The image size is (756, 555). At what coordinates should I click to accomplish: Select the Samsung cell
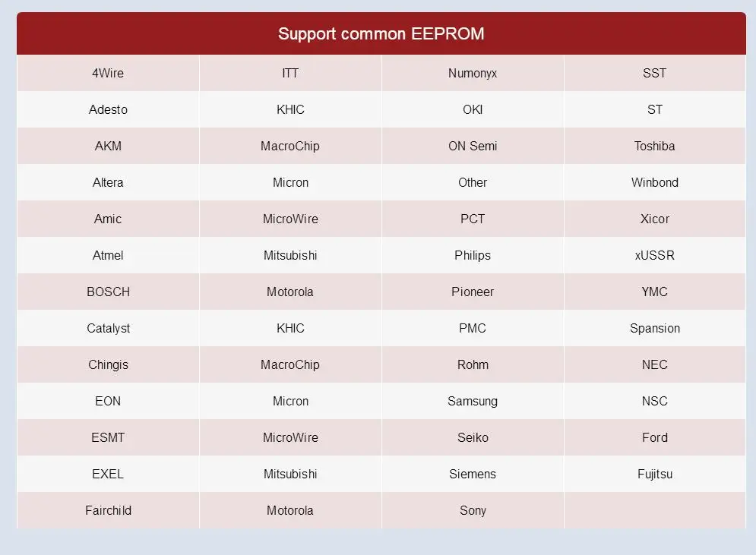(473, 401)
